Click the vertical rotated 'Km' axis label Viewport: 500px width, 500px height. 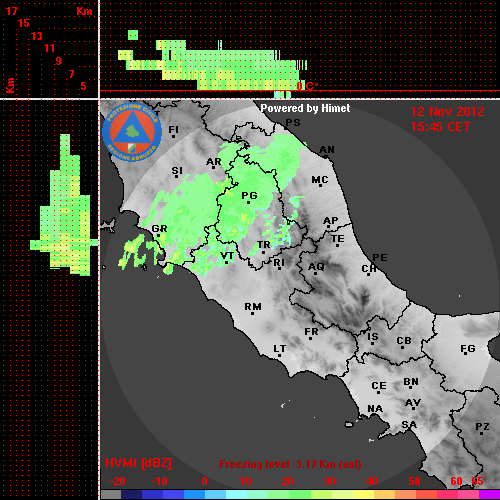(11, 86)
